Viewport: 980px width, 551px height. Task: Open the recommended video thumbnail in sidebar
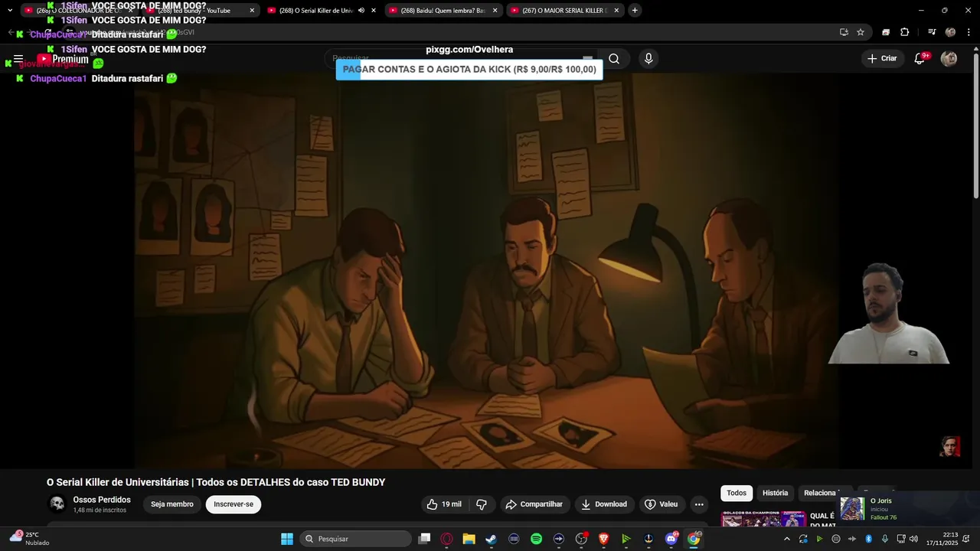[x=763, y=519]
